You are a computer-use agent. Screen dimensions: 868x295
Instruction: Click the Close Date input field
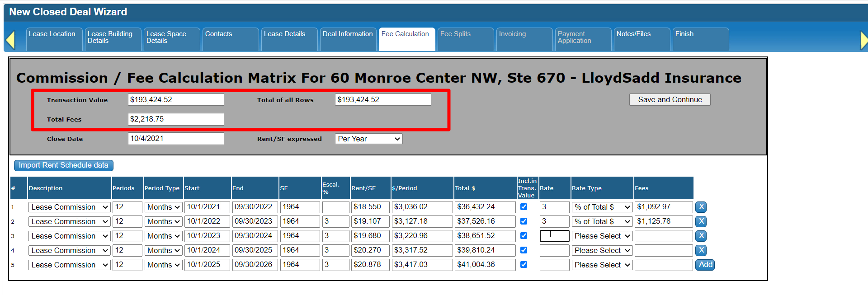coord(176,139)
